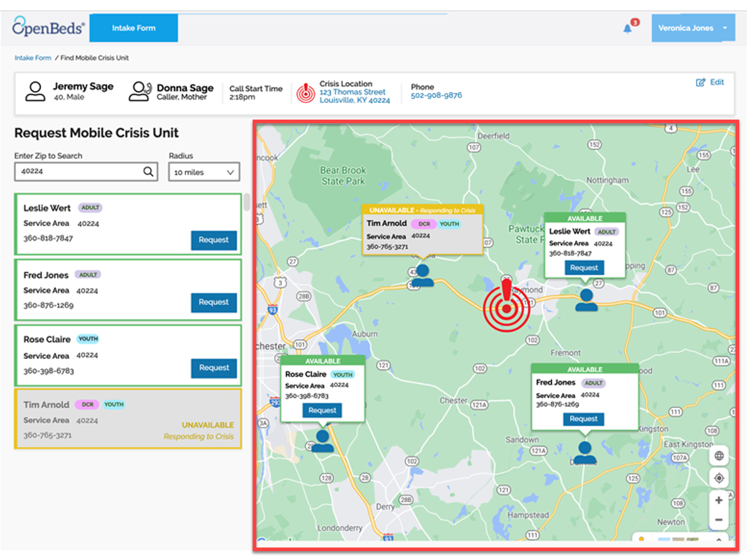
Task: Select Tim Arnold's map person marker
Action: point(423,276)
